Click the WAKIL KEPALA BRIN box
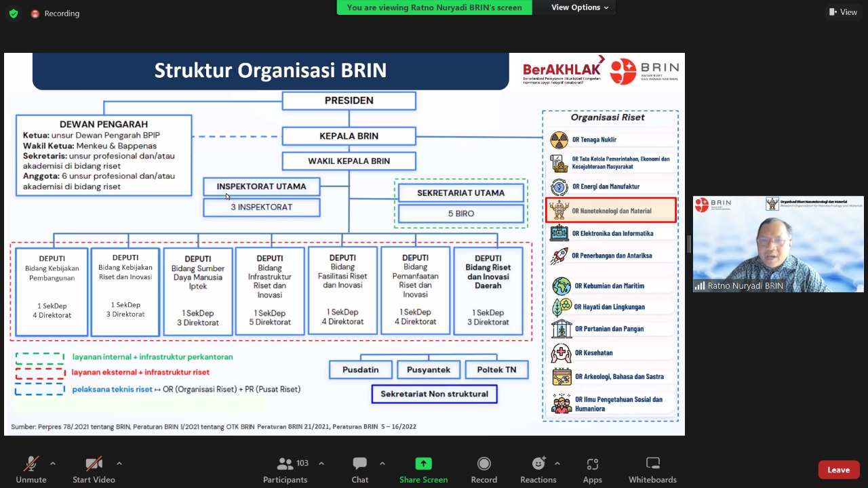This screenshot has height=488, width=868. (x=349, y=161)
